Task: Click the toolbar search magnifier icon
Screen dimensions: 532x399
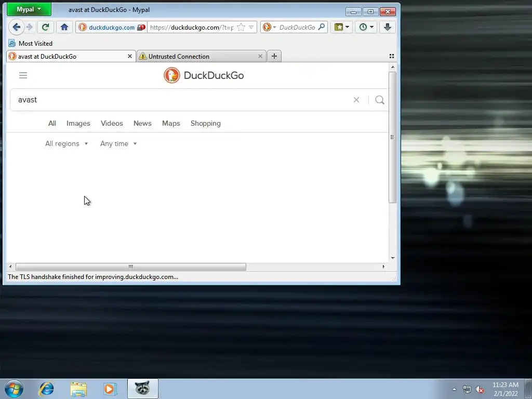Action: (321, 27)
